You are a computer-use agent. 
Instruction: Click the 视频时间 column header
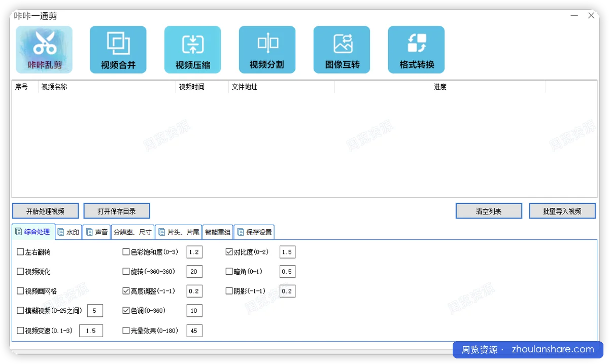click(x=202, y=87)
